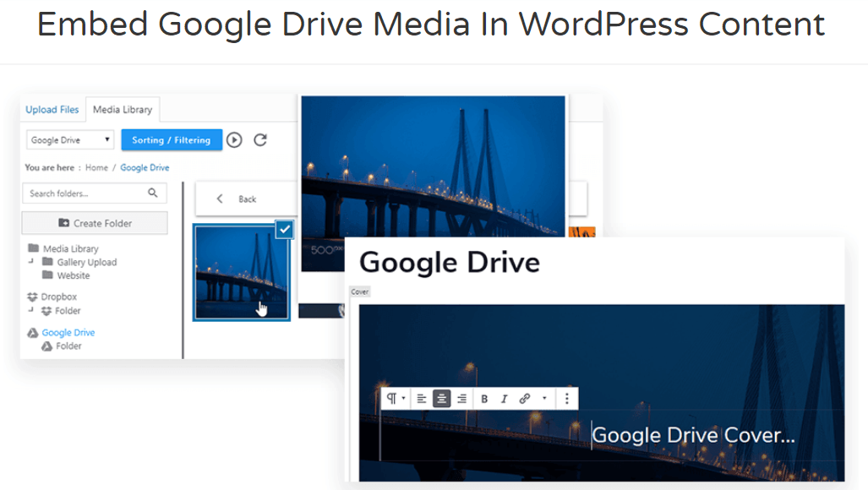Image resolution: width=868 pixels, height=490 pixels.
Task: Apply bold formatting in block toolbar
Action: pyautogui.click(x=484, y=399)
